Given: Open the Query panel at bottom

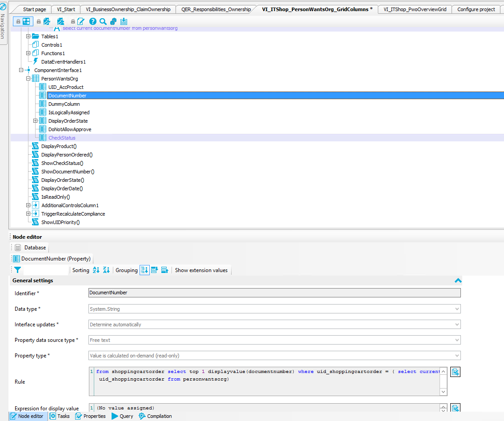Looking at the screenshot, I should [x=122, y=416].
